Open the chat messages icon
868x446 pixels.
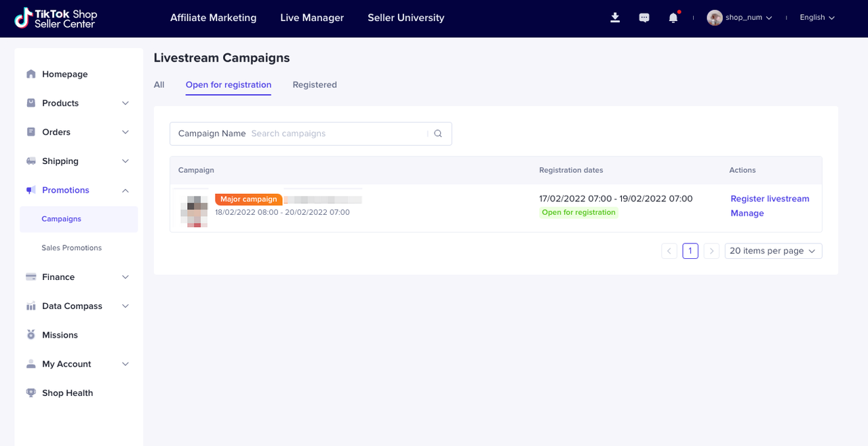pos(644,18)
